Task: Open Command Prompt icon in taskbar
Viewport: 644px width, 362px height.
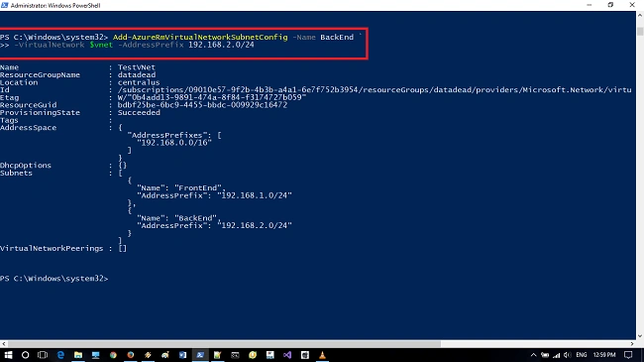Action: point(235,355)
